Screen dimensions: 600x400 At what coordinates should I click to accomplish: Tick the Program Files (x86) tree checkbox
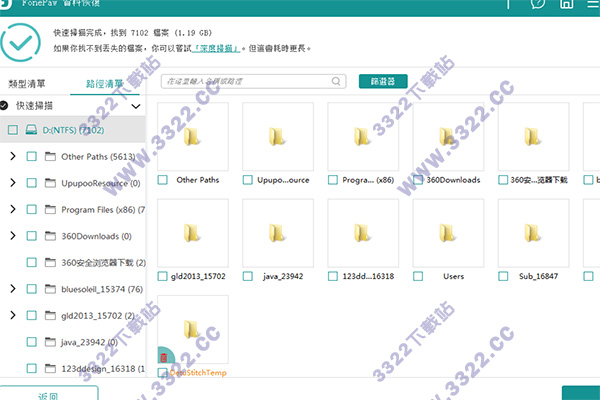(31, 209)
